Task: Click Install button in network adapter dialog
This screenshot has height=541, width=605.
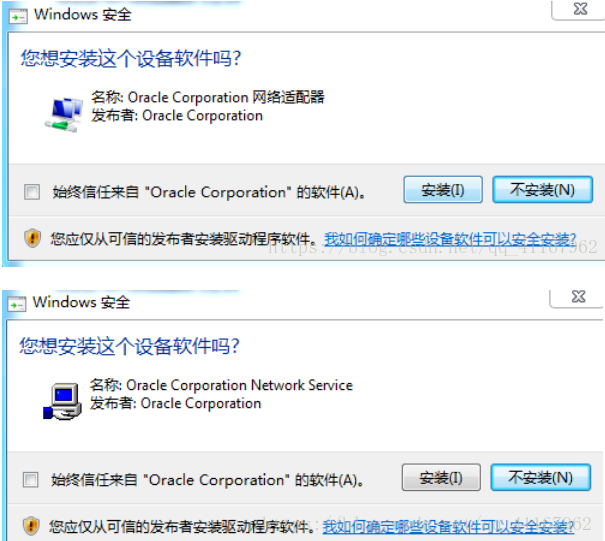Action: click(443, 189)
